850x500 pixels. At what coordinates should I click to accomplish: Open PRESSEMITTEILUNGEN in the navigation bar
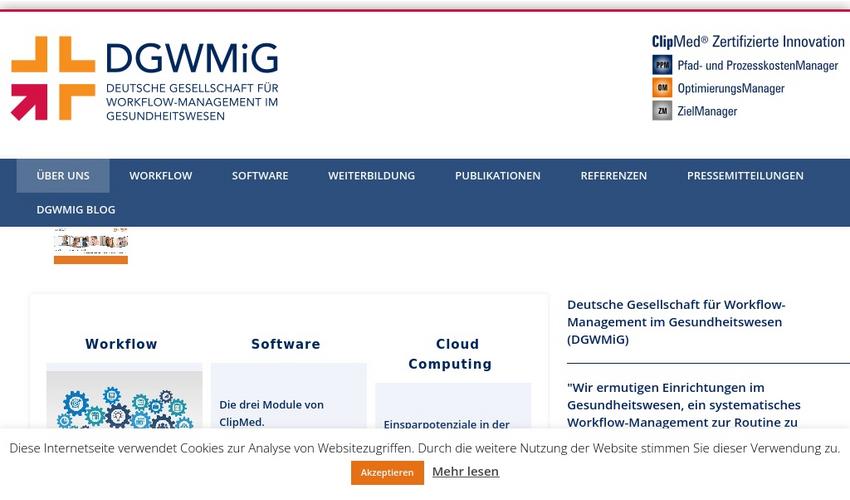click(745, 176)
